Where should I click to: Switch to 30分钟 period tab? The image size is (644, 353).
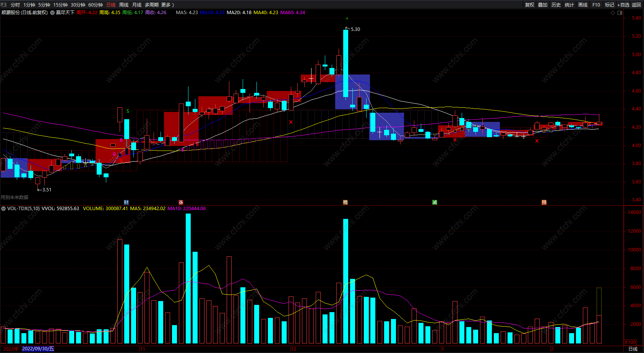coord(78,5)
